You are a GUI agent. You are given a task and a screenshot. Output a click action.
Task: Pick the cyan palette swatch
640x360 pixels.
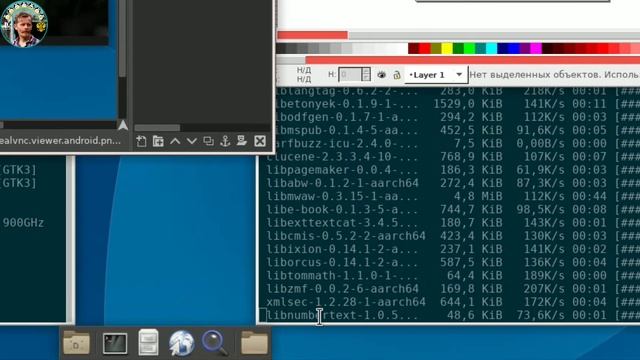click(x=492, y=49)
